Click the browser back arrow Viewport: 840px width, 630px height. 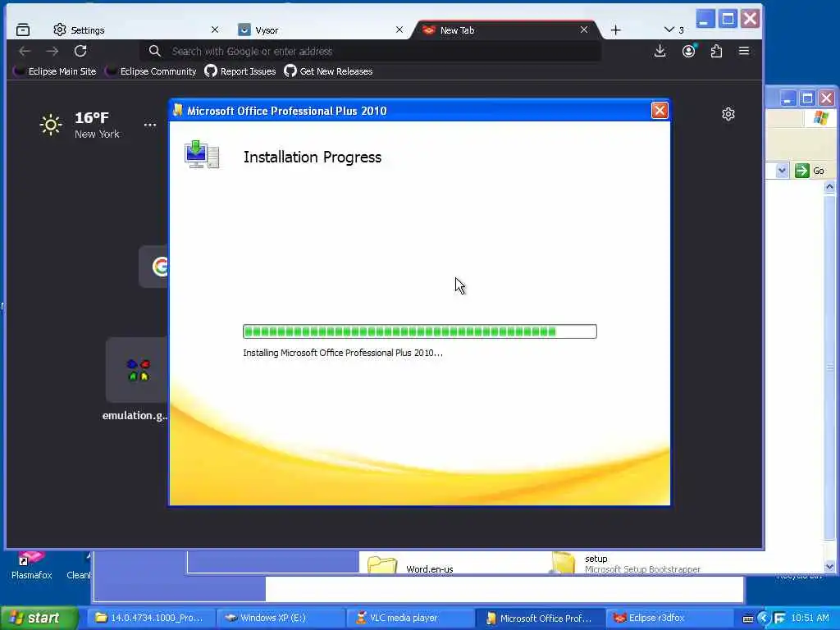(25, 51)
